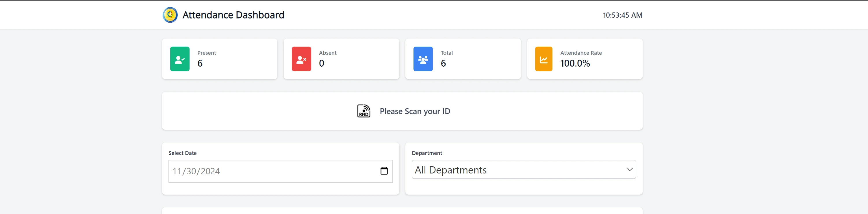The width and height of the screenshot is (868, 214).
Task: Click the red Absent person-x icon
Action: [301, 59]
